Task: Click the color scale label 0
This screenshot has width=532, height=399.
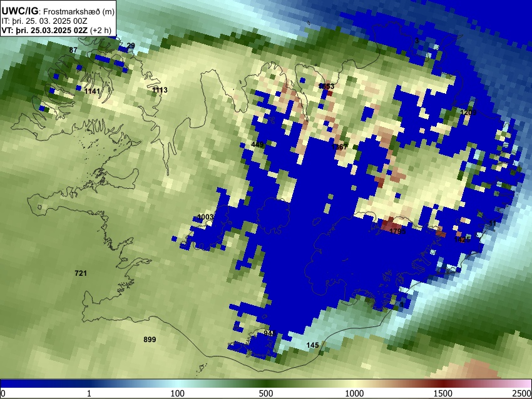Action: pyautogui.click(x=3, y=393)
